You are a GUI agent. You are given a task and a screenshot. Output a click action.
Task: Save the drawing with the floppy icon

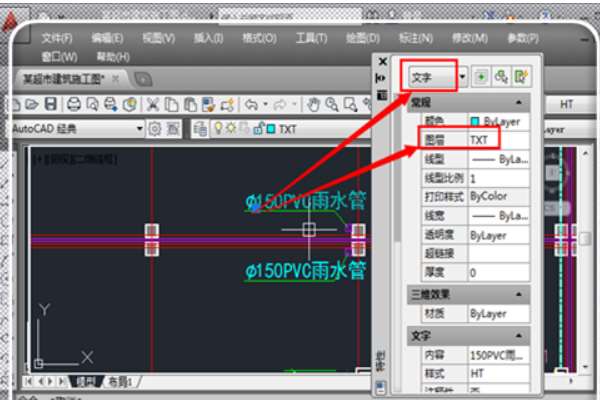click(x=51, y=104)
